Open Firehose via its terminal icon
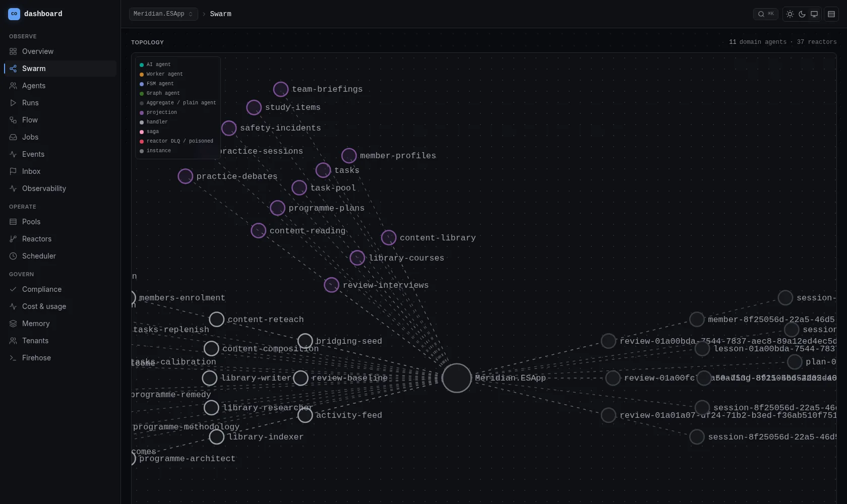This screenshot has width=847, height=504. (x=13, y=358)
